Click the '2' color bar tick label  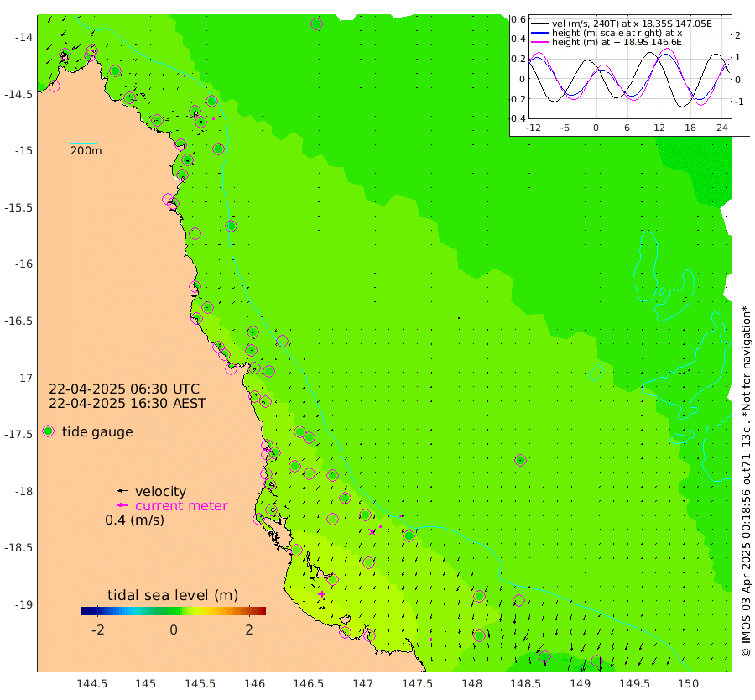[249, 629]
